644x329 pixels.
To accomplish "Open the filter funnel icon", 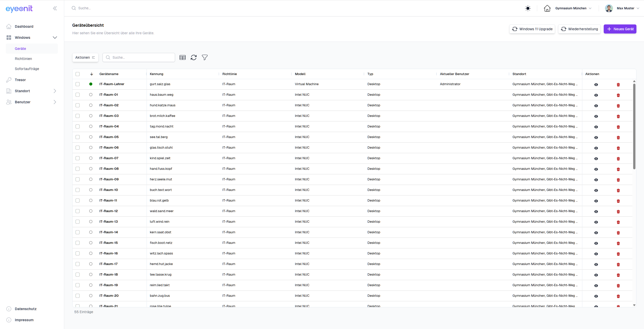I will coord(205,57).
